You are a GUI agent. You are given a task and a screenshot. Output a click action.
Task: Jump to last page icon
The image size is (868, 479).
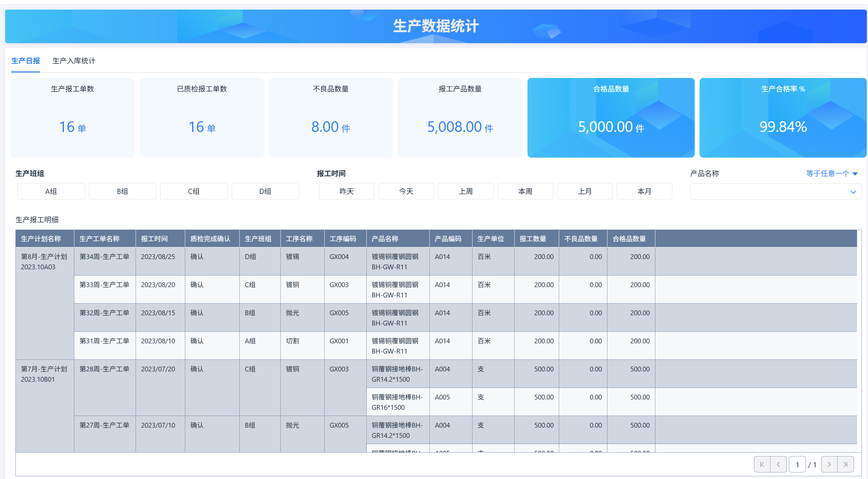[x=845, y=464]
